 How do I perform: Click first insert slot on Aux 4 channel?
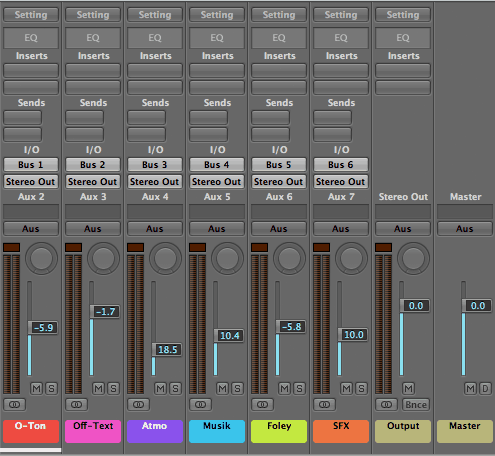coord(155,71)
